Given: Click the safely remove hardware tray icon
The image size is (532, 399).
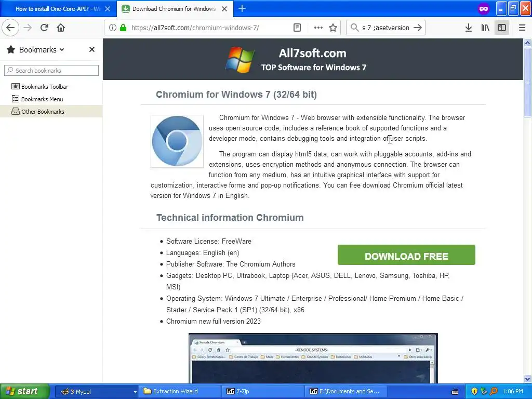Looking at the screenshot, I should 484,392.
